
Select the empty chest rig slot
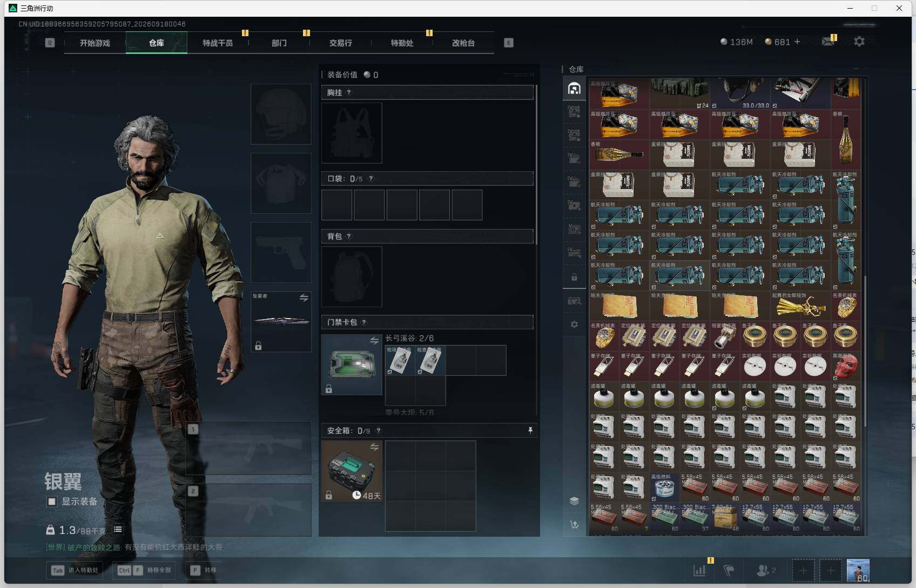[352, 133]
